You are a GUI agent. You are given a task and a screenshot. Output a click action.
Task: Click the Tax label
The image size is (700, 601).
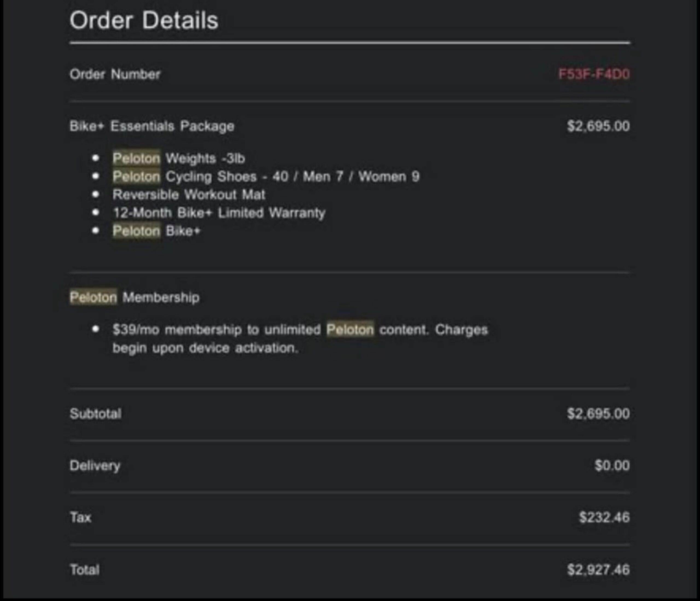[80, 517]
